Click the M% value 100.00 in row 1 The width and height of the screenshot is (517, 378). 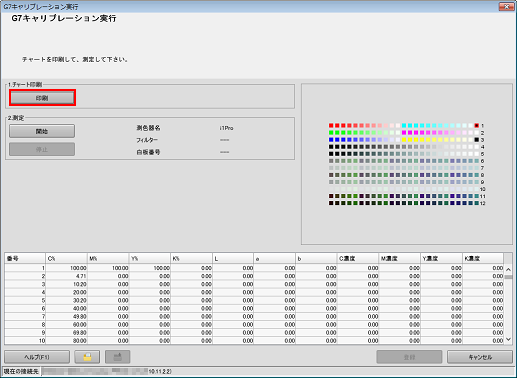(x=108, y=268)
